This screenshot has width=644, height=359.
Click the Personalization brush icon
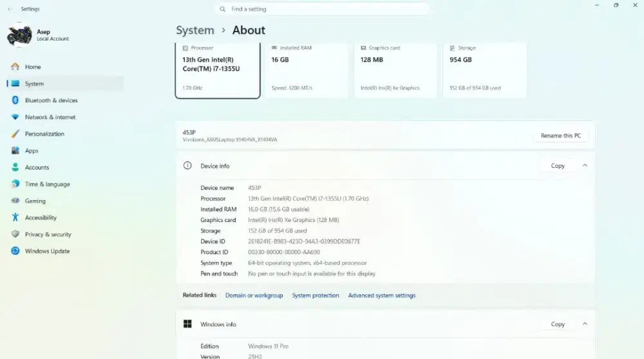click(x=15, y=134)
